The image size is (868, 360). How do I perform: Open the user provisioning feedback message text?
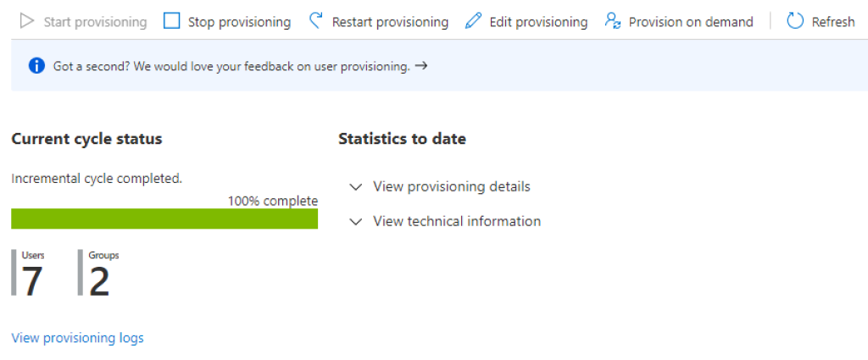pos(231,66)
